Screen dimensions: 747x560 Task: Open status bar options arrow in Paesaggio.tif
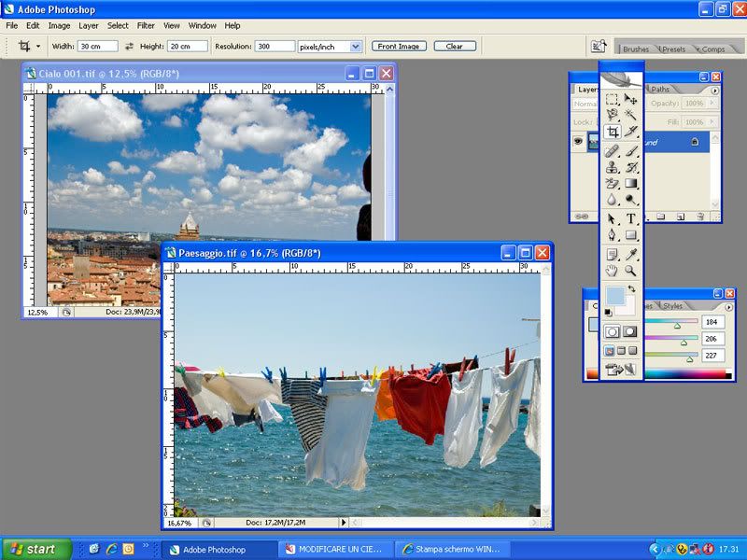pos(344,523)
